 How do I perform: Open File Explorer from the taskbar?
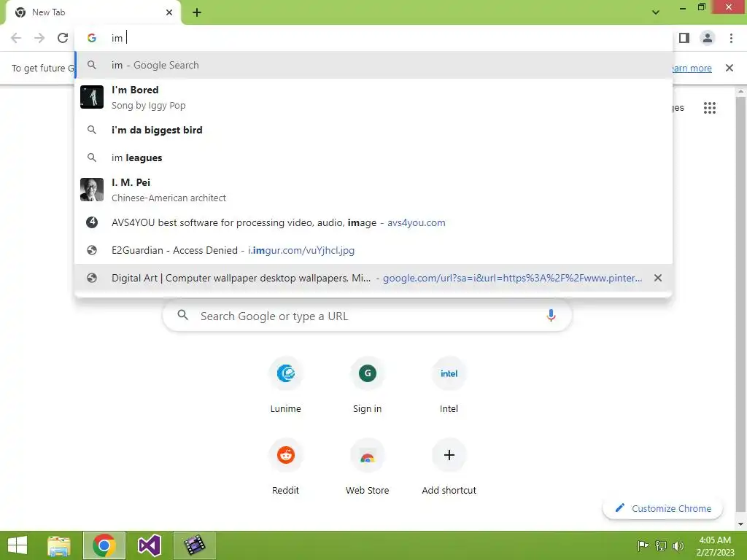coord(59,545)
